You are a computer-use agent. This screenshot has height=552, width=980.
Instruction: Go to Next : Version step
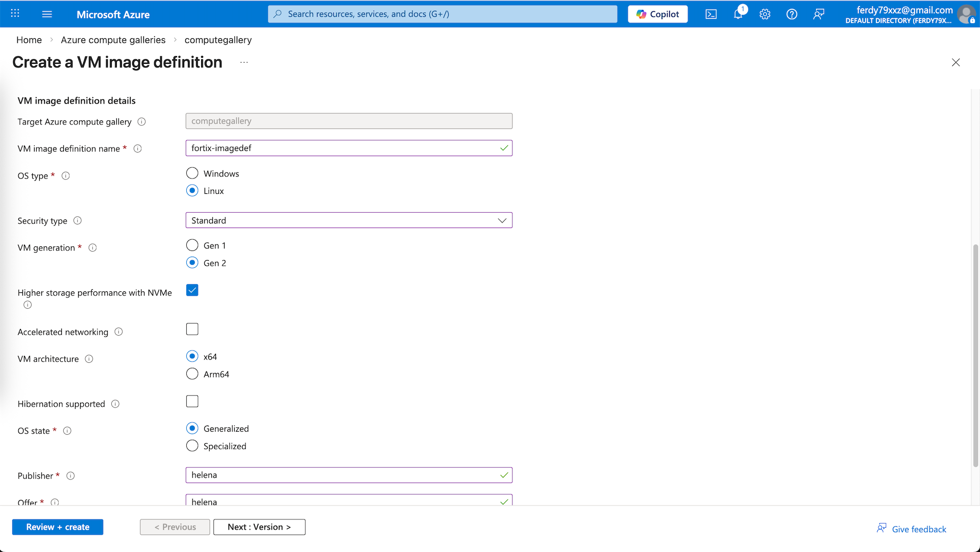tap(259, 527)
